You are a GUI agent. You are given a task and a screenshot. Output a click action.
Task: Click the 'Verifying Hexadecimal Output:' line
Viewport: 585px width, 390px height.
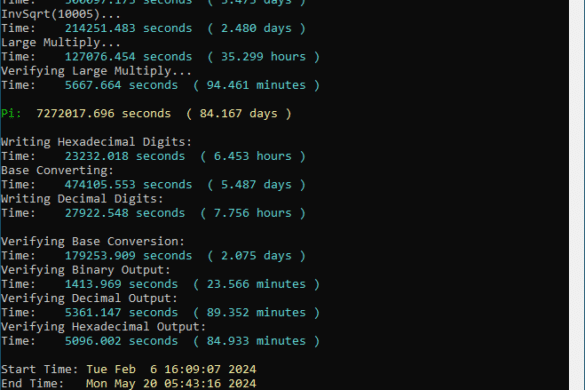(103, 327)
